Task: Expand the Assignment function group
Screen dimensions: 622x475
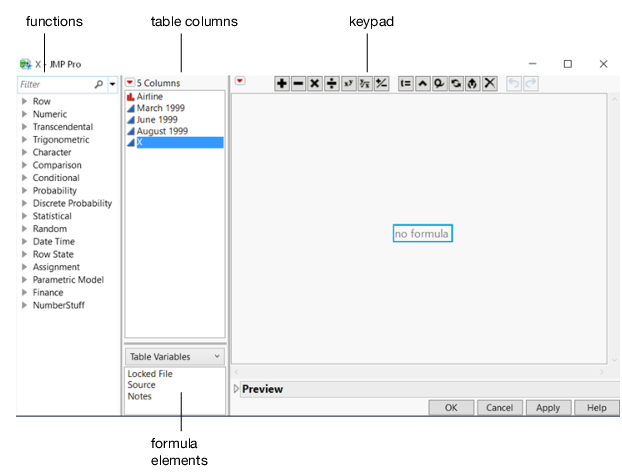Action: pyautogui.click(x=24, y=267)
